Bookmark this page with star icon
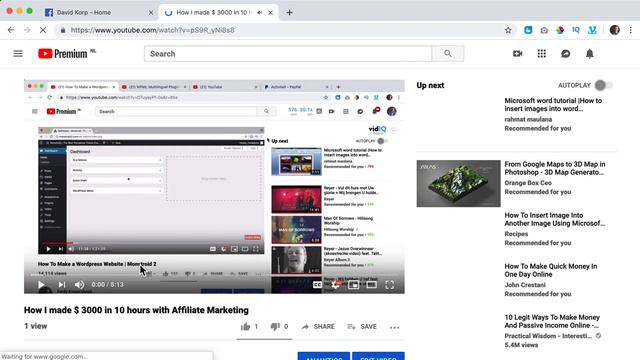The height and width of the screenshot is (360, 640). click(x=508, y=30)
